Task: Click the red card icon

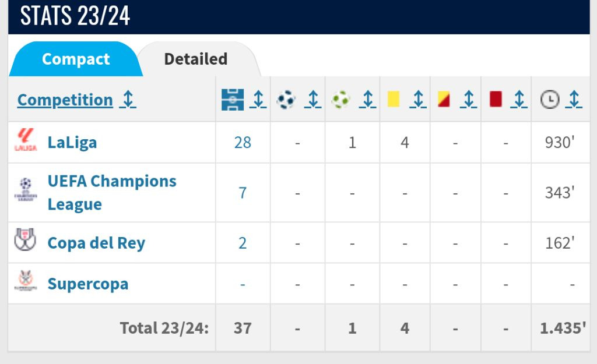Action: point(496,99)
